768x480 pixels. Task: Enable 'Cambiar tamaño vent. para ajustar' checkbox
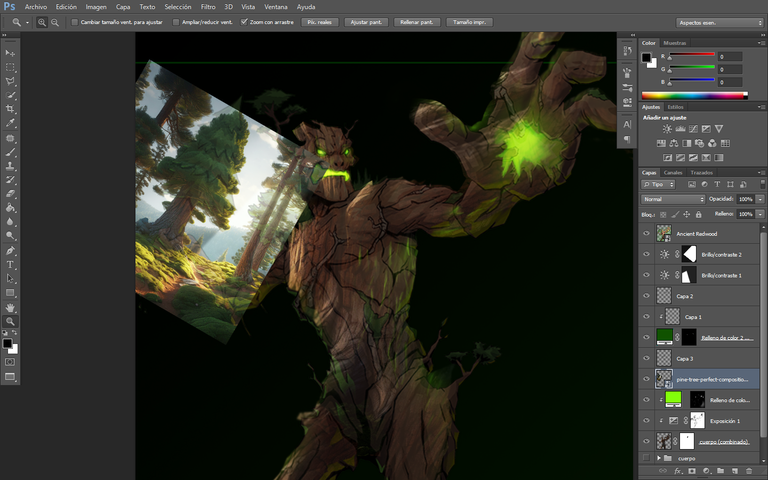tap(75, 22)
